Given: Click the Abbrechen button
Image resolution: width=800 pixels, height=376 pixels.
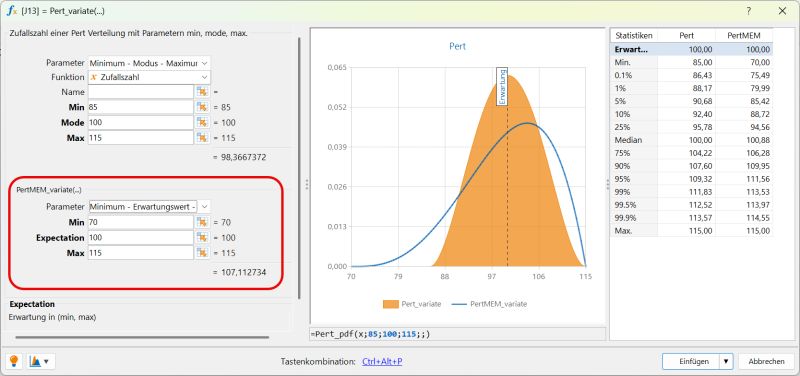Looking at the screenshot, I should click(766, 361).
